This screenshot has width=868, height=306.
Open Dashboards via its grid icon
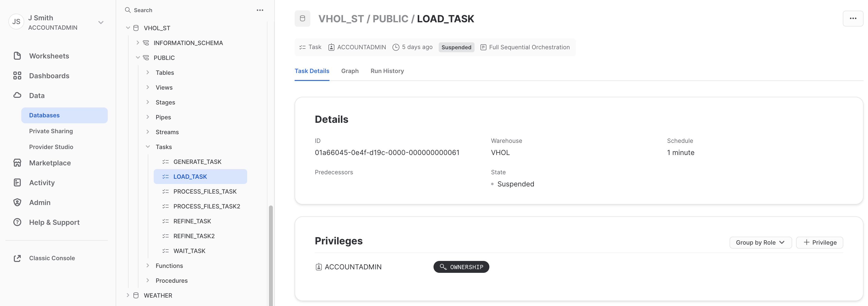click(x=17, y=76)
